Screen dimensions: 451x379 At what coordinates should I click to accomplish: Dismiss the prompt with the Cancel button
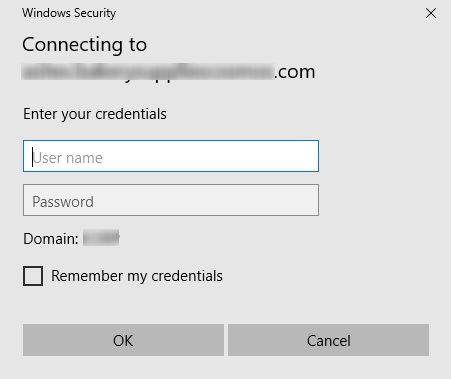328,340
